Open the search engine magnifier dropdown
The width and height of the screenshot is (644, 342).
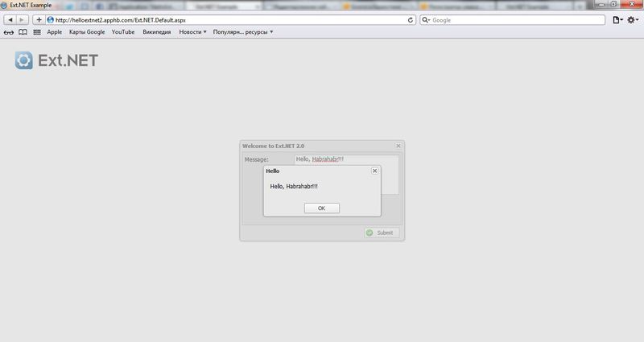[x=426, y=19]
